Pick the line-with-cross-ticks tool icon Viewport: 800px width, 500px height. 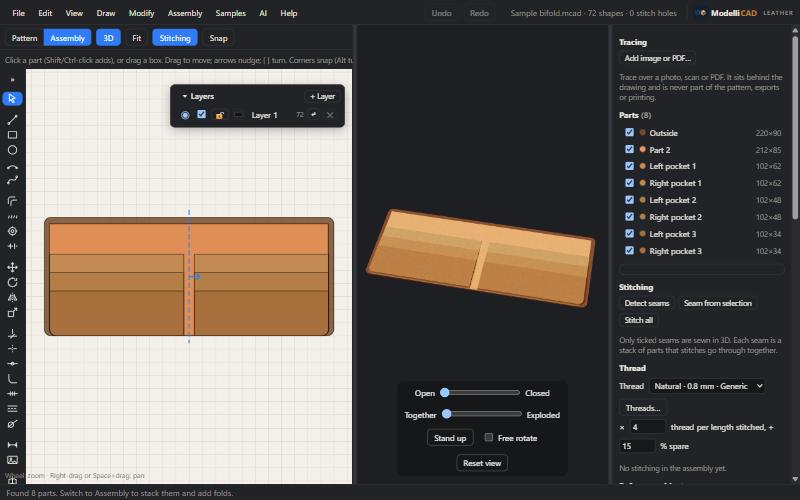pos(12,394)
